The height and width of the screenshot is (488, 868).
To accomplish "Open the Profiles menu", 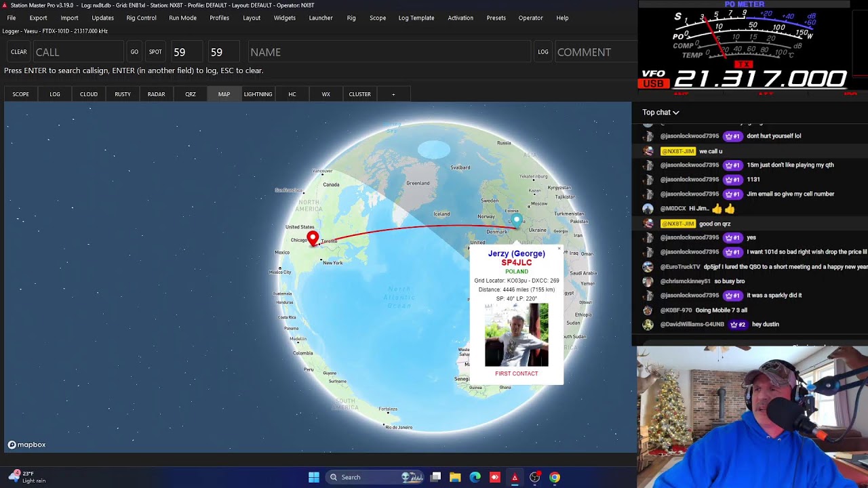I will tap(219, 18).
